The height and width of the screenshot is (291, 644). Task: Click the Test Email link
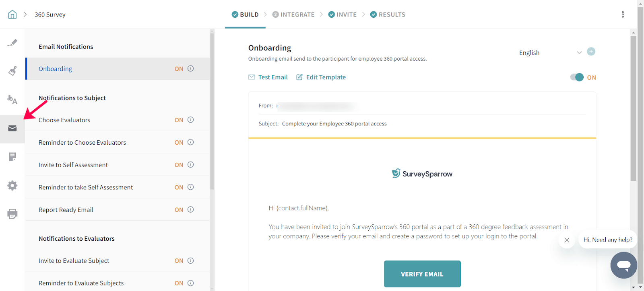(x=268, y=77)
